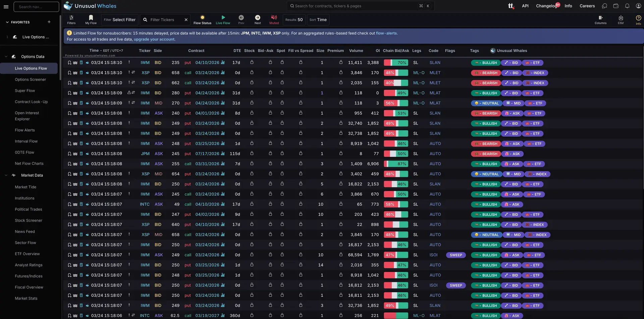
Task: Click the JPM ticker cell
Action: pos(145,154)
